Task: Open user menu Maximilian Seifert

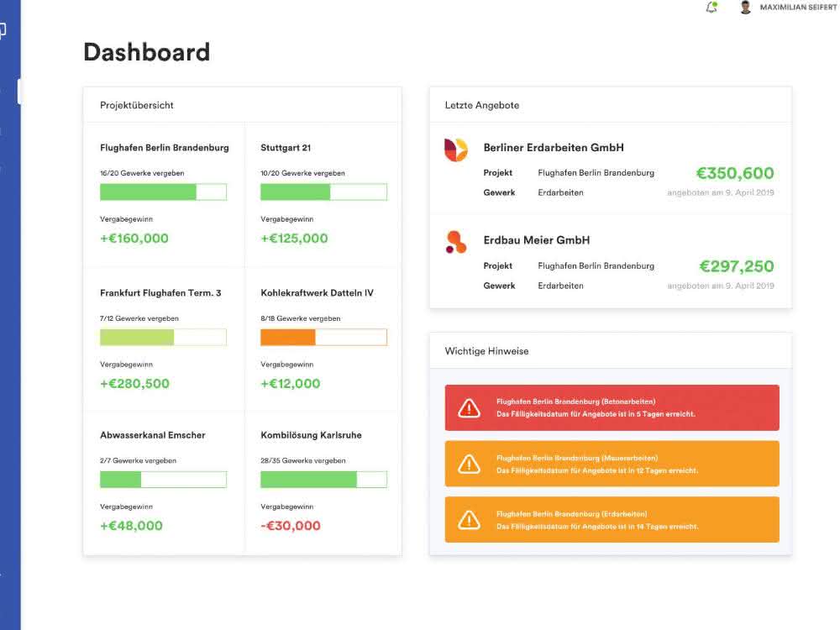Action: tap(798, 8)
